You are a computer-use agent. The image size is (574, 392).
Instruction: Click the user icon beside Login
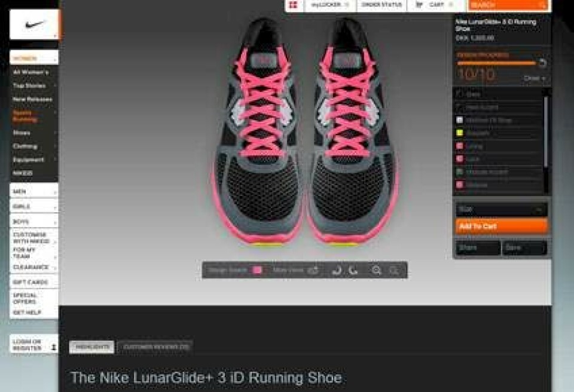click(53, 347)
